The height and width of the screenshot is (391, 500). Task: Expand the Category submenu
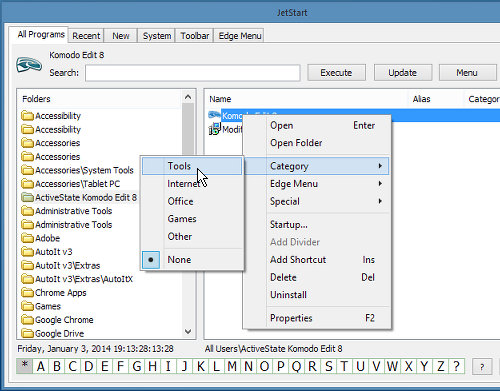tap(317, 166)
